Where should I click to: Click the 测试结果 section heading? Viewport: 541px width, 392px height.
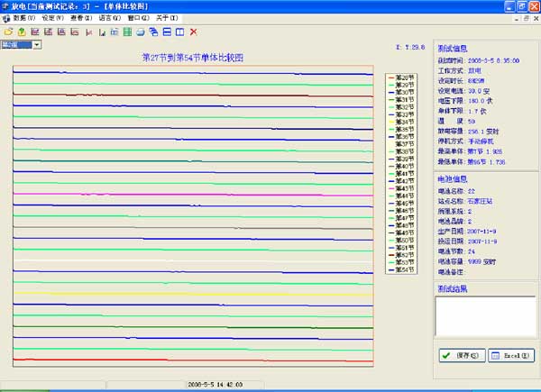tap(453, 289)
